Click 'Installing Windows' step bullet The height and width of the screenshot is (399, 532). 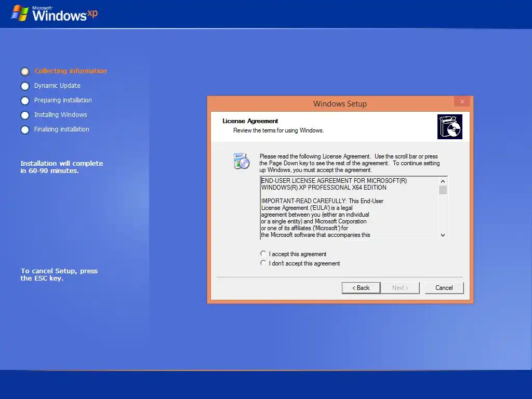(x=25, y=115)
